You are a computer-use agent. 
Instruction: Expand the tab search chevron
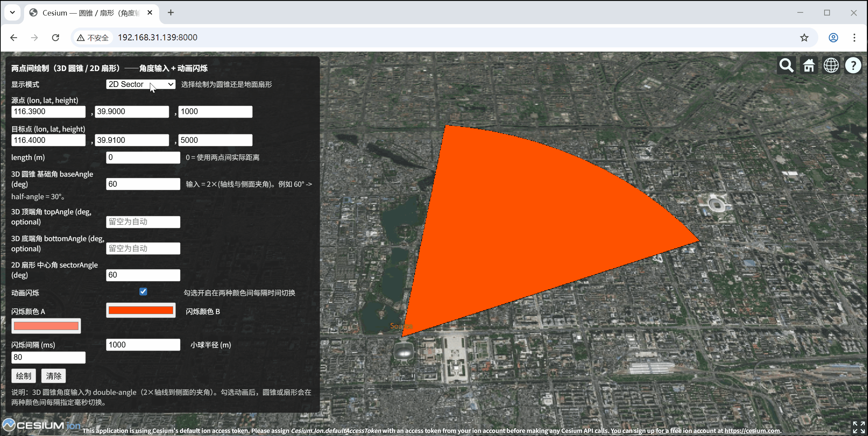click(12, 12)
